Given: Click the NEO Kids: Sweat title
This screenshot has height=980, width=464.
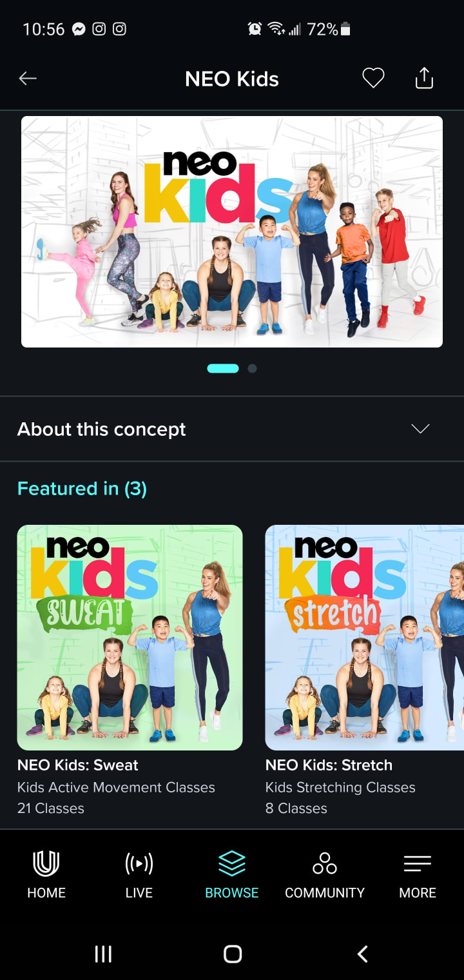Looking at the screenshot, I should (x=78, y=765).
